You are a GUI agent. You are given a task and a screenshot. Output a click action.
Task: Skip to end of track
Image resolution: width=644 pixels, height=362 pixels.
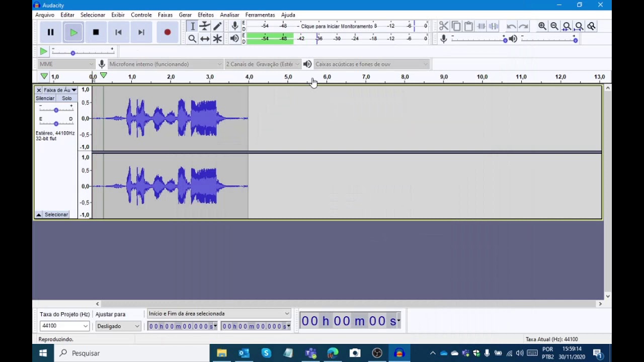(141, 32)
